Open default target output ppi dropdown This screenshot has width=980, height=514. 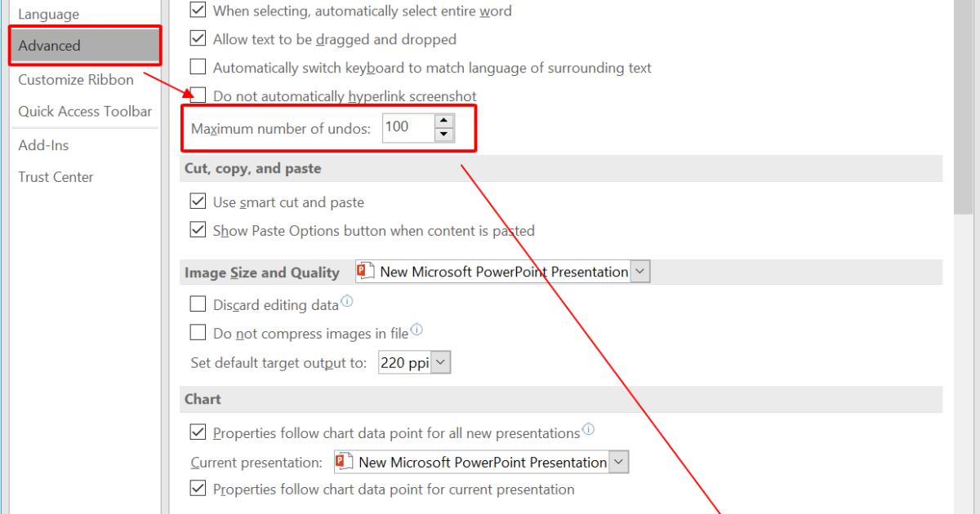[x=441, y=363]
